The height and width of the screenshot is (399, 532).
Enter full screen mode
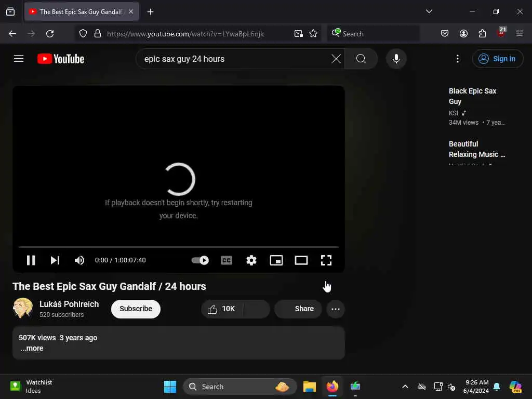[x=326, y=260]
